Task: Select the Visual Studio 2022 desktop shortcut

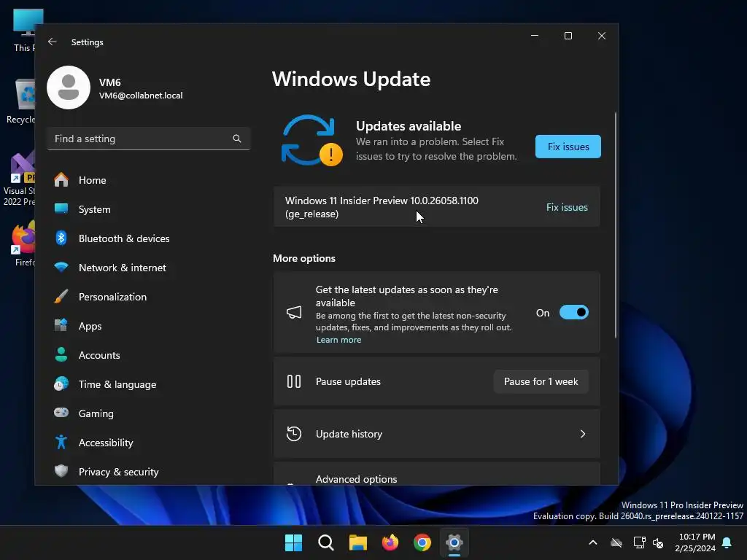Action: (19, 179)
